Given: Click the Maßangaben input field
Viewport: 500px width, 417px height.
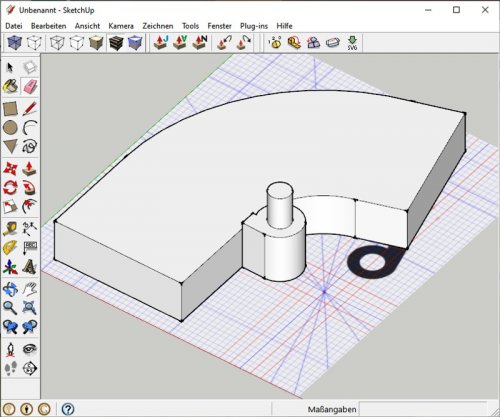Looking at the screenshot, I should (423, 409).
